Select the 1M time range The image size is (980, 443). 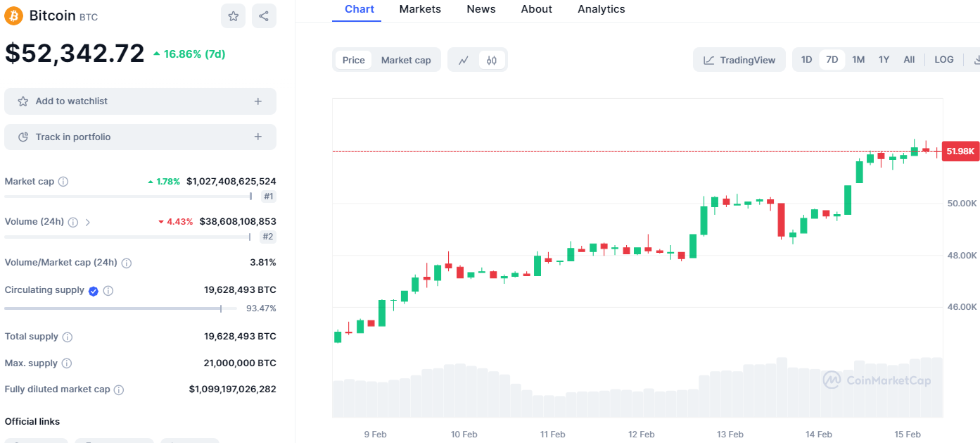858,60
